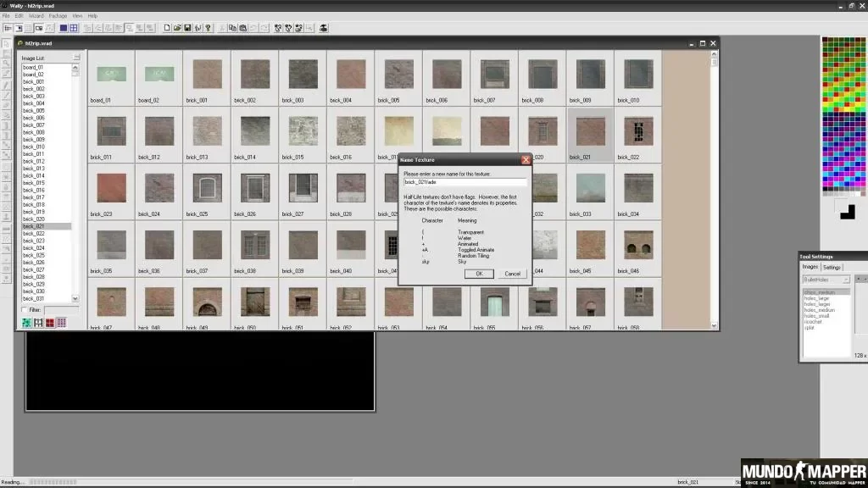
Task: Click the Open folder toolbar icon
Action: click(177, 28)
